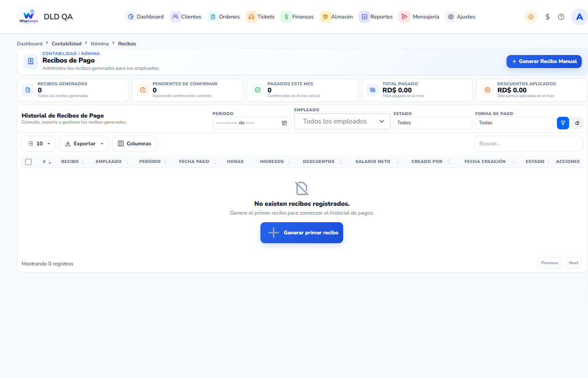The width and height of the screenshot is (588, 378).
Task: Click the Previous pagination button
Action: click(549, 263)
